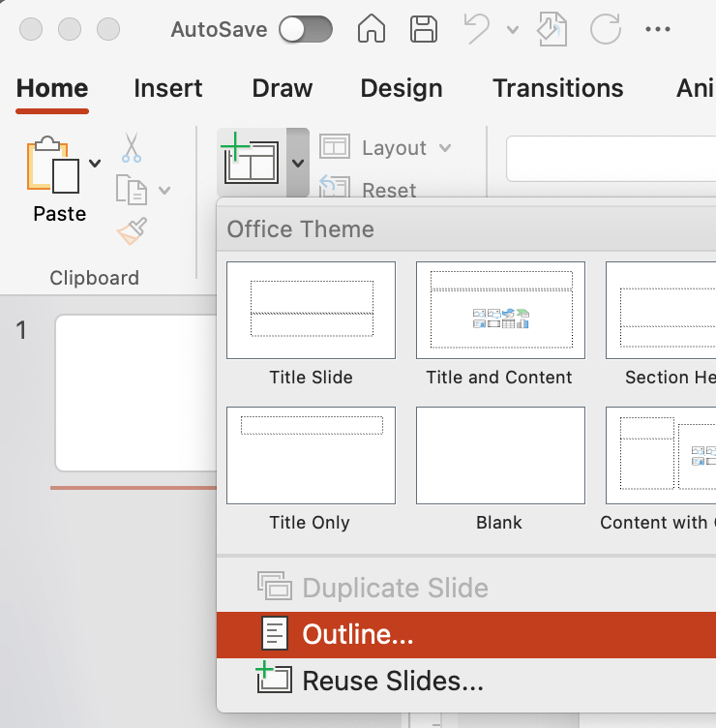Select the Title Only layout thumbnail
The image size is (716, 728).
(x=311, y=455)
